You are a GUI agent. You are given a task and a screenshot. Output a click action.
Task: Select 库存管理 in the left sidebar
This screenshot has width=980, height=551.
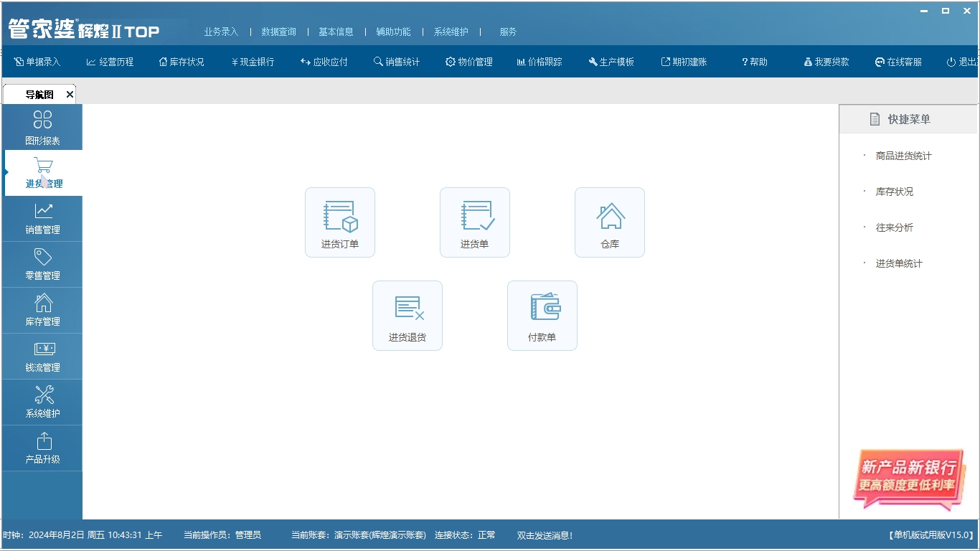[42, 311]
